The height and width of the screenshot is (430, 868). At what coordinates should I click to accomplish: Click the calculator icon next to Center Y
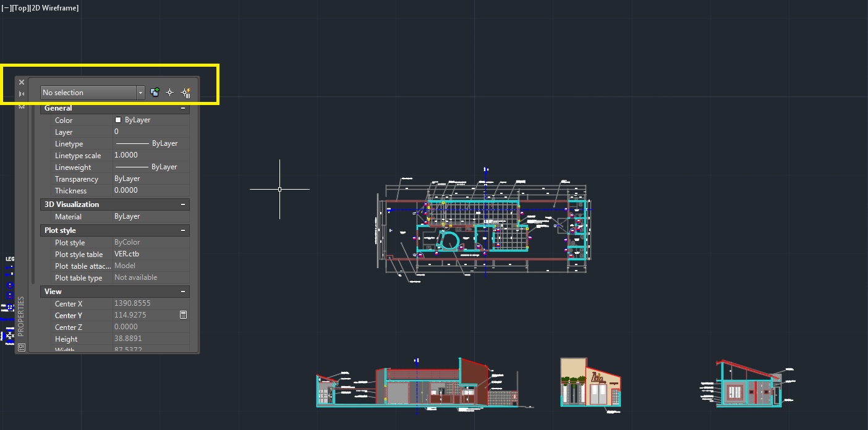click(183, 315)
